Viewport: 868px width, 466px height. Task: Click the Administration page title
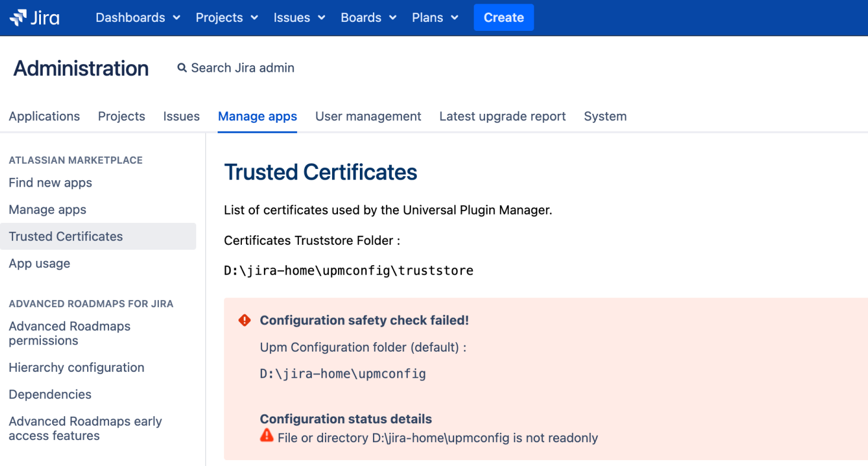point(81,68)
